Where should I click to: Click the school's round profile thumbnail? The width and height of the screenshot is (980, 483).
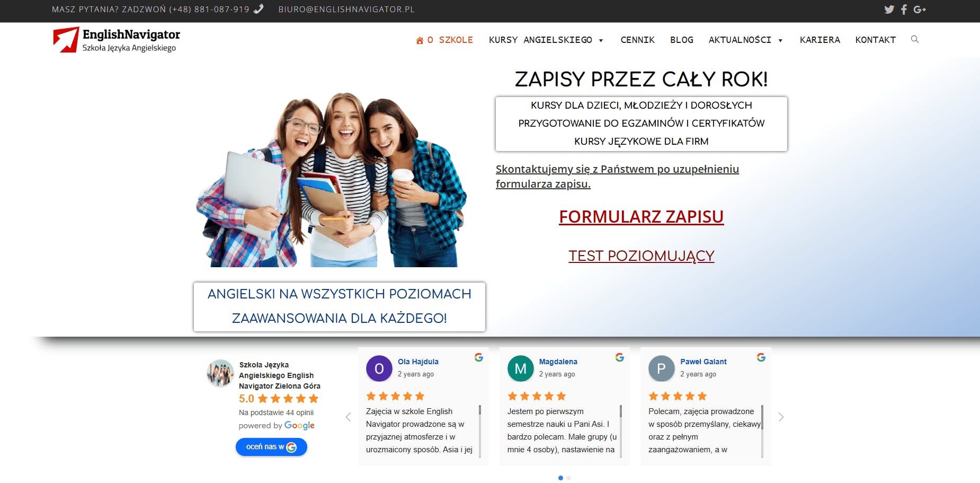pos(220,373)
